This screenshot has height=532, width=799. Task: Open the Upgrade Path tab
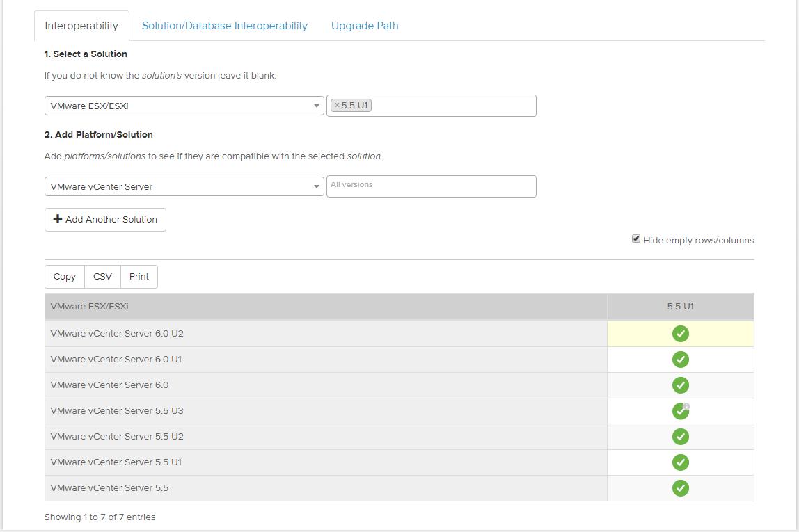click(365, 26)
